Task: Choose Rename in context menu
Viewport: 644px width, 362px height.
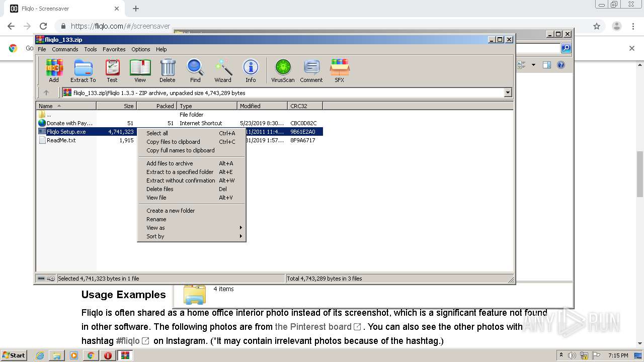Action: (x=192, y=219)
